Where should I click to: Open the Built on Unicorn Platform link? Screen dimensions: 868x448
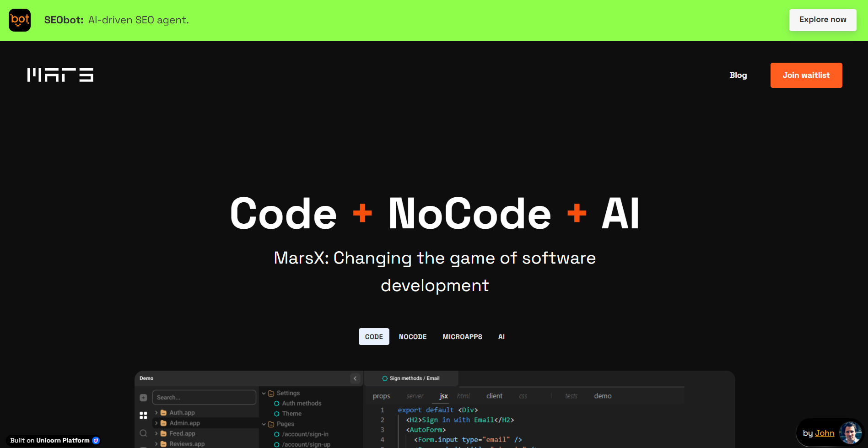coord(54,441)
